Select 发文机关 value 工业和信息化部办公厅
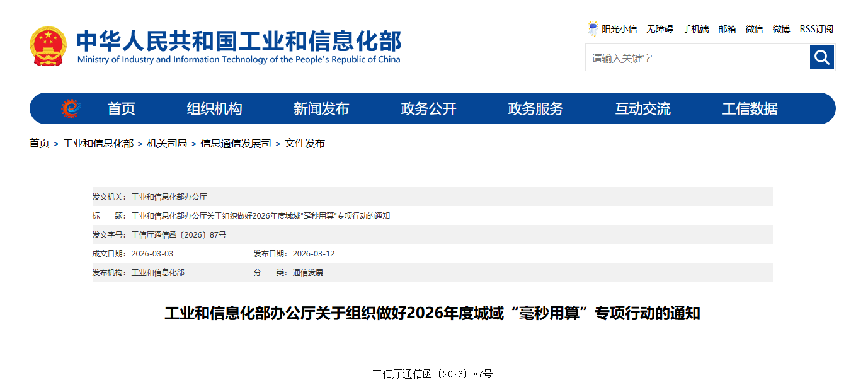This screenshot has height=385, width=868. (169, 197)
